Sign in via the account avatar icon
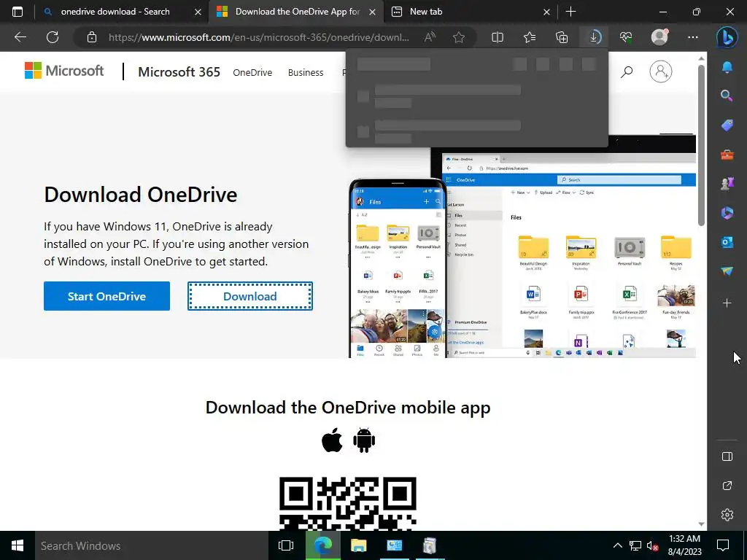The width and height of the screenshot is (747, 560). 661,71
